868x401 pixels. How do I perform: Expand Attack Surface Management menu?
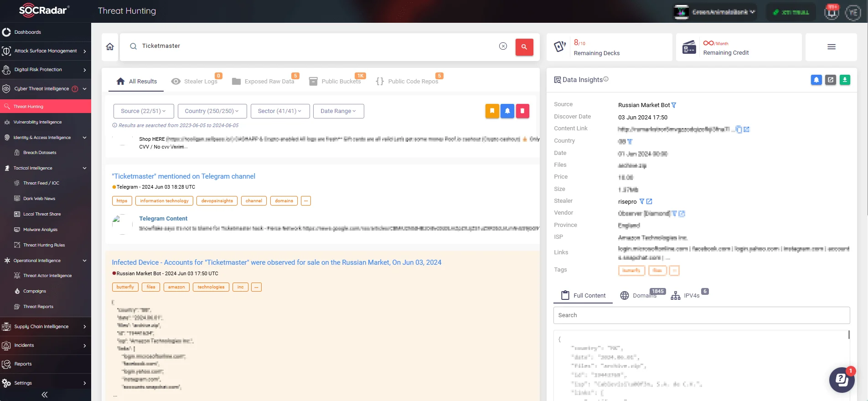[x=46, y=51]
